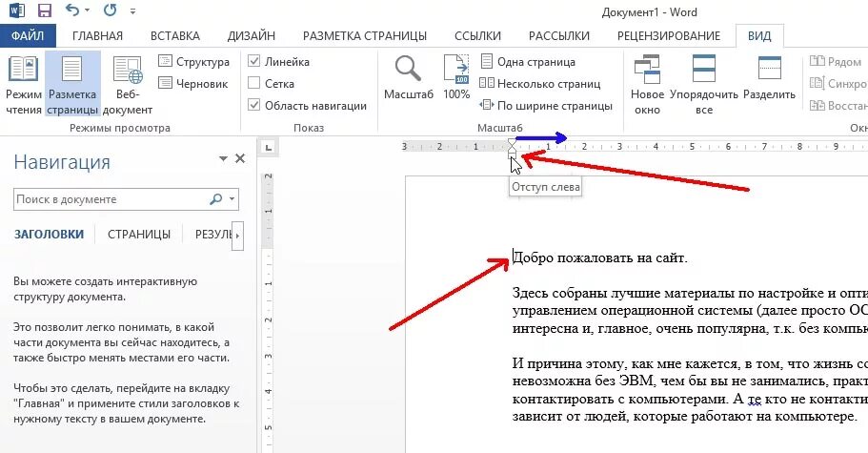The image size is (868, 453).
Task: Click Упорядочить все windows
Action: coord(703,85)
